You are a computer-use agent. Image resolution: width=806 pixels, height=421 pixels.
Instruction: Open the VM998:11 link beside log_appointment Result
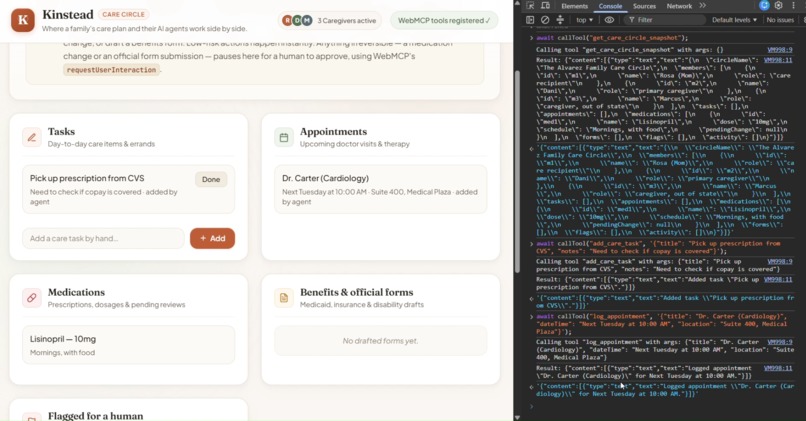point(778,368)
